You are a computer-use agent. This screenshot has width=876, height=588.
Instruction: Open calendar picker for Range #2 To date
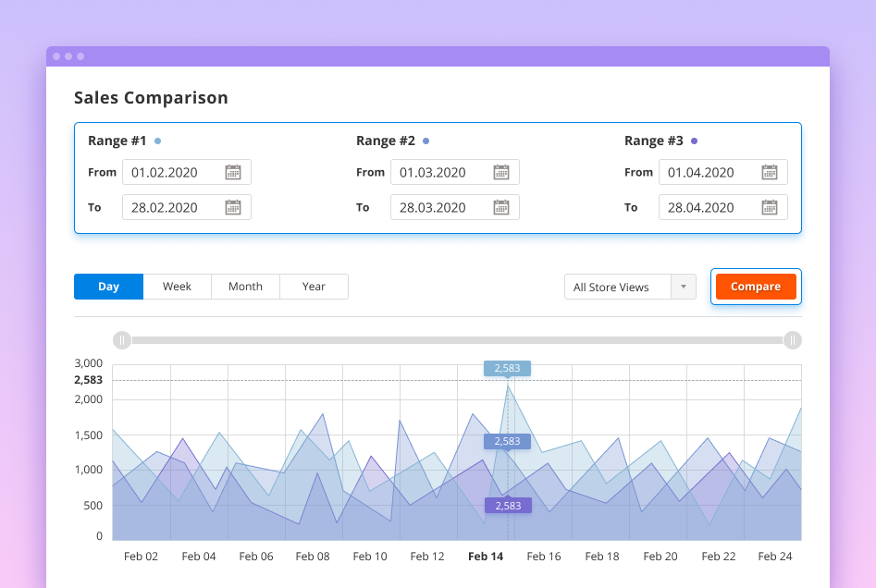[501, 208]
